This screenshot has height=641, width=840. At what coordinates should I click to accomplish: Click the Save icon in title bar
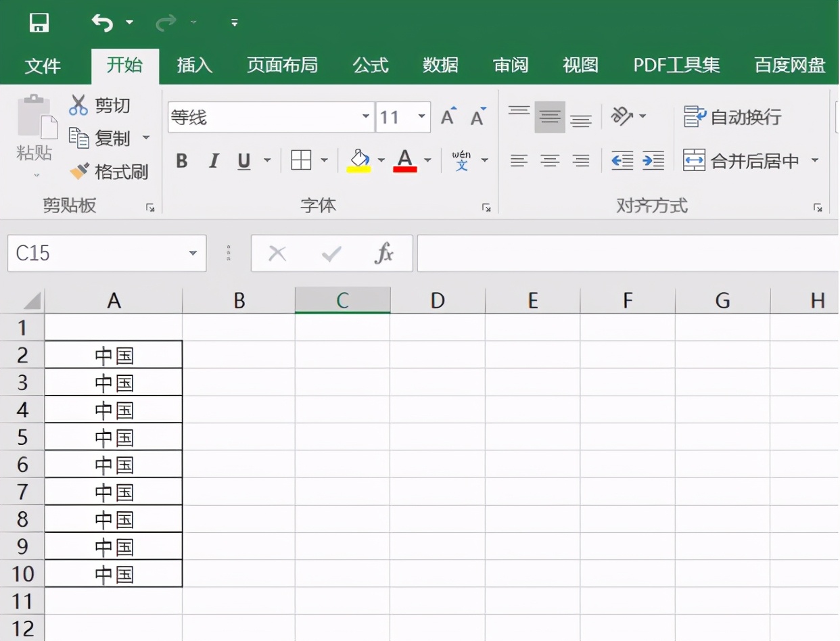(39, 23)
